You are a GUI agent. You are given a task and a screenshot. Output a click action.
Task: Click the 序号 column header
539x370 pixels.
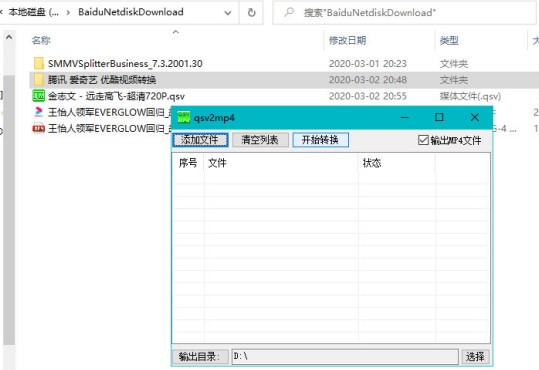point(188,163)
